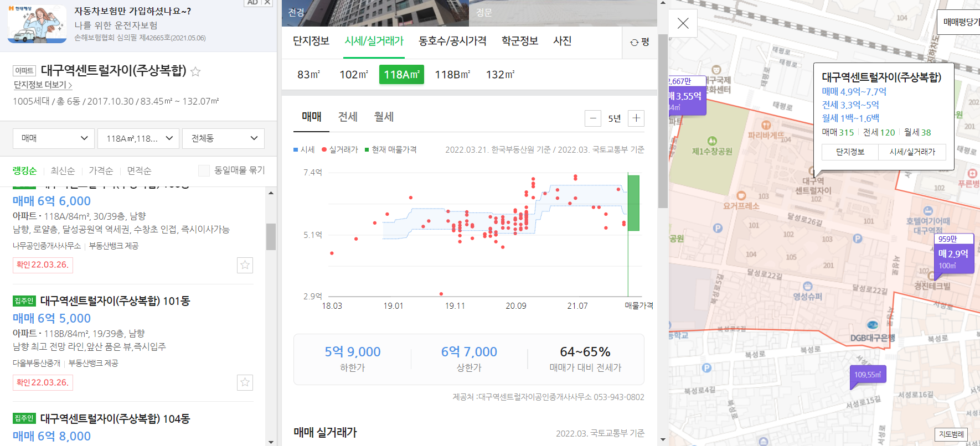Sort listings by 랭킹순

[x=24, y=170]
